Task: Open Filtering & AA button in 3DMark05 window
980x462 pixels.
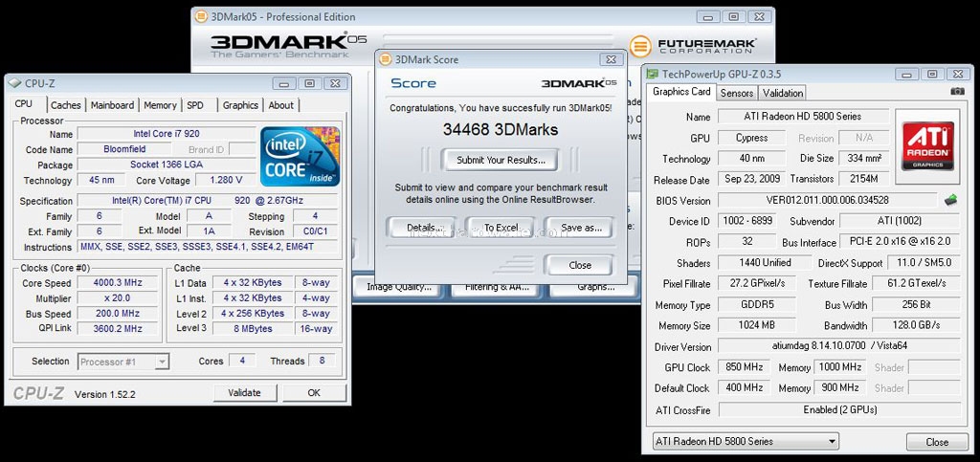Action: (497, 287)
